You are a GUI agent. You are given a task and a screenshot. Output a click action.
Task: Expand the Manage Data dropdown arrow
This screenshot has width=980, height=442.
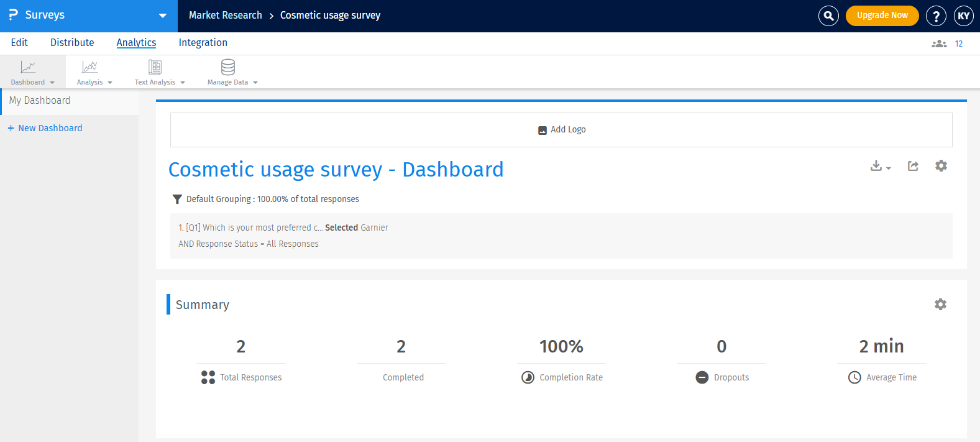click(255, 83)
